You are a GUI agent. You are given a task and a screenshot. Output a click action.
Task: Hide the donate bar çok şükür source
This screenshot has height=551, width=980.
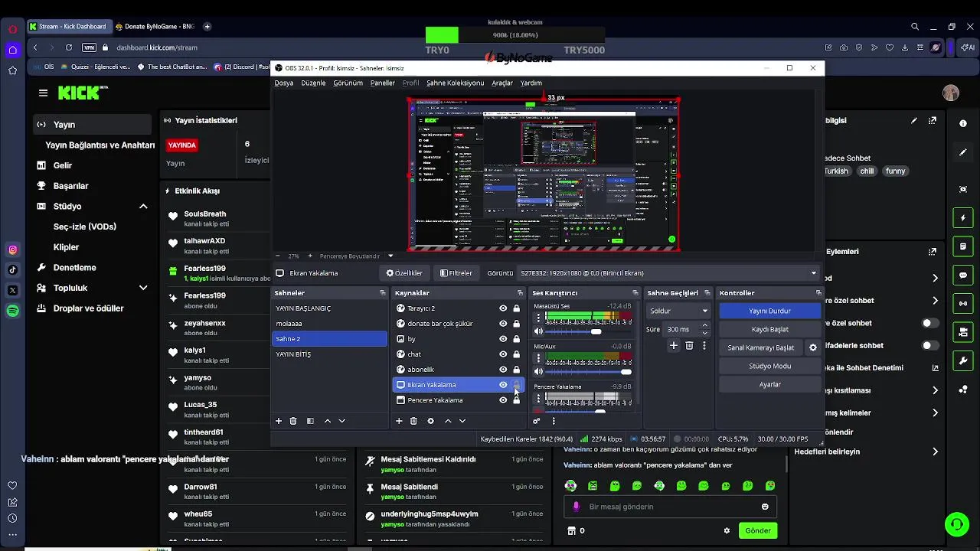[503, 324]
